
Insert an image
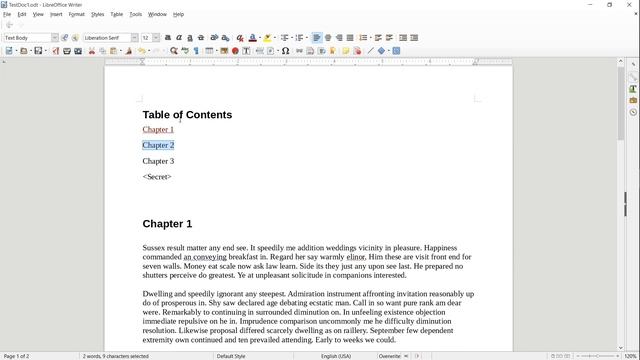tap(224, 51)
